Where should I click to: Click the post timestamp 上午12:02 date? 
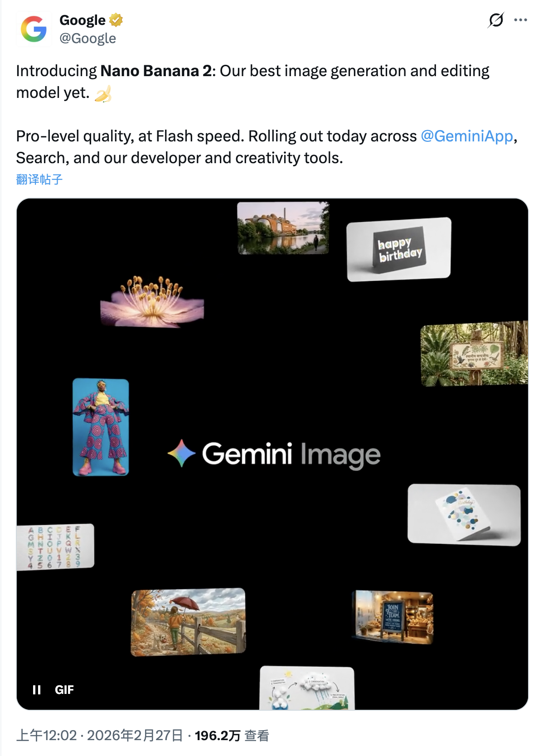click(100, 735)
